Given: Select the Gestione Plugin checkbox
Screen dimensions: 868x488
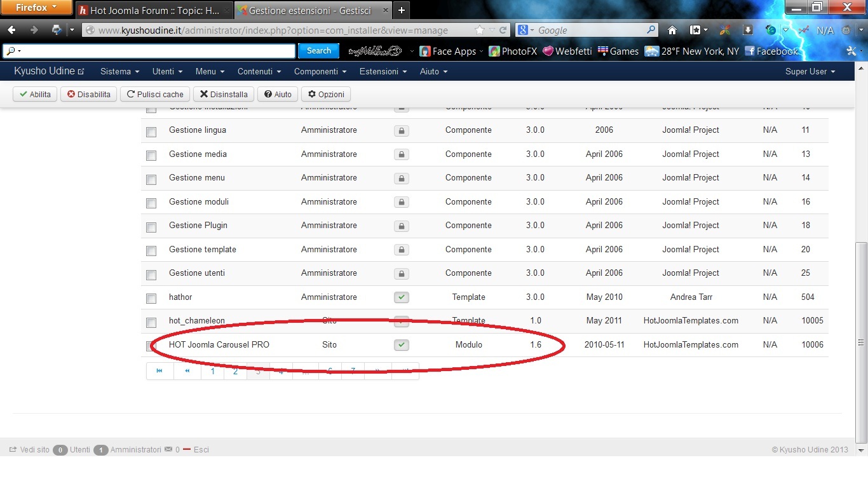Looking at the screenshot, I should (151, 227).
